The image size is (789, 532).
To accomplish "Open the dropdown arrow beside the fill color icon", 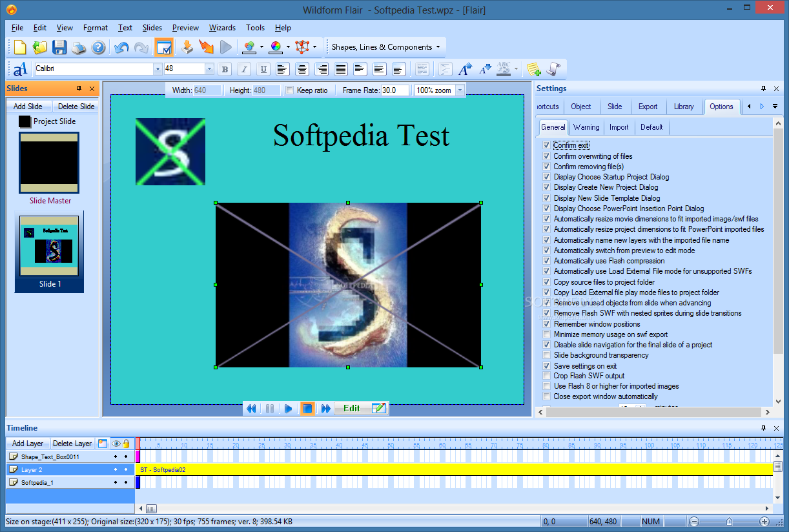I will (x=261, y=47).
